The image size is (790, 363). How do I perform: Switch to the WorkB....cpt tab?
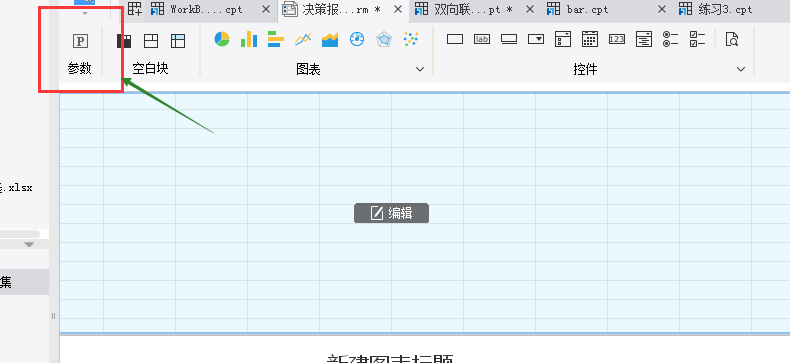pos(207,9)
